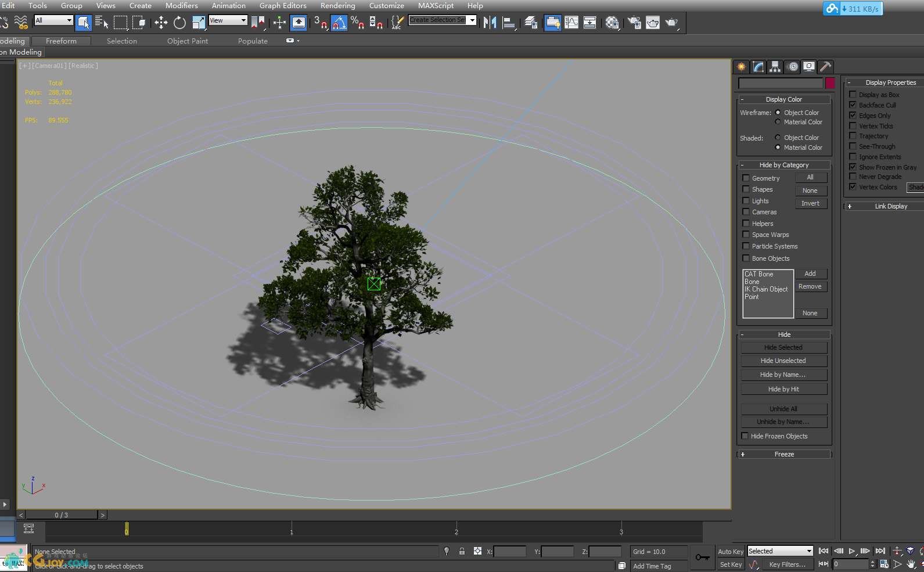Switch to the Motion command panel
Image resolution: width=924 pixels, height=572 pixels.
793,67
